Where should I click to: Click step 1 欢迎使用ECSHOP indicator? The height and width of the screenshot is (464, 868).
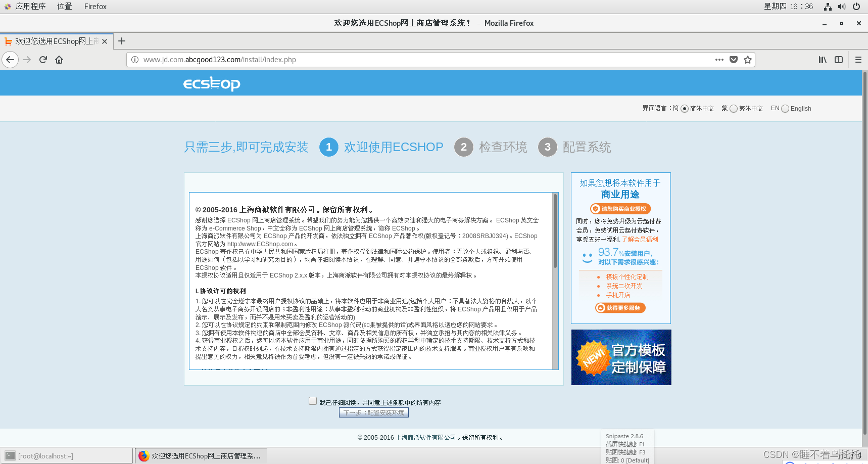point(381,147)
